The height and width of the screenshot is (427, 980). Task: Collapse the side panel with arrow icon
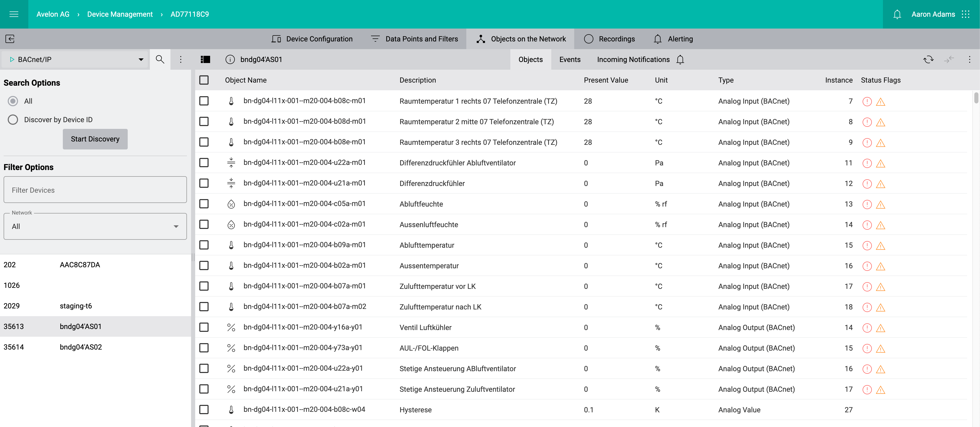coord(10,39)
